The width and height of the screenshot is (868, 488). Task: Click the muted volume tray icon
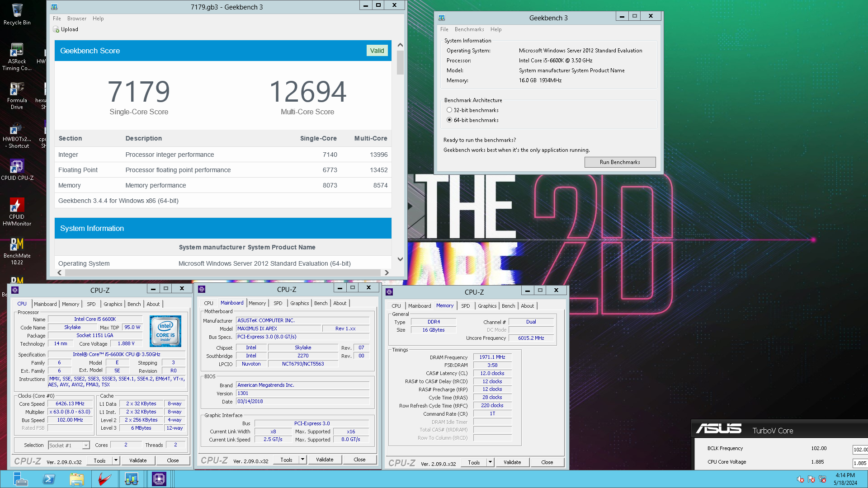point(801,479)
